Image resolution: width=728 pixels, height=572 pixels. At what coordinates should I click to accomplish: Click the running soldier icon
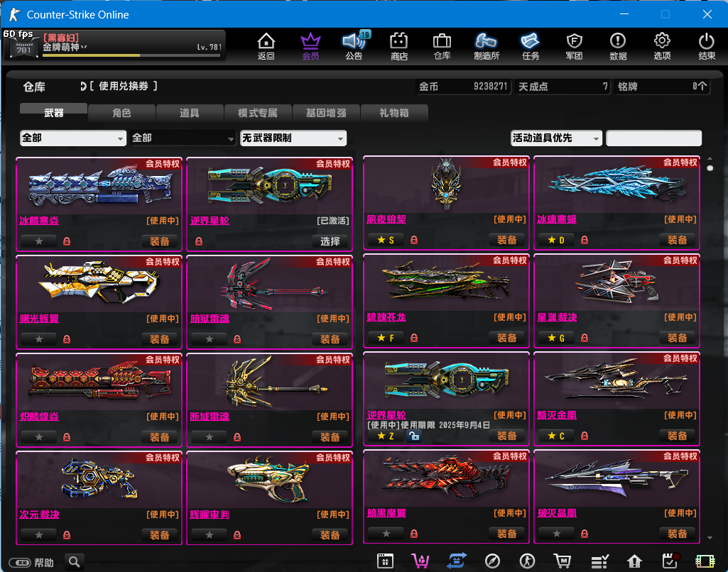(x=528, y=561)
